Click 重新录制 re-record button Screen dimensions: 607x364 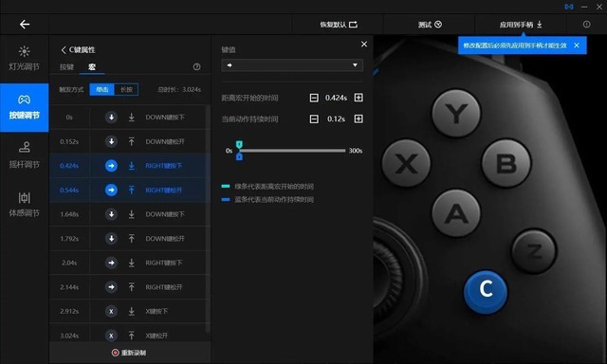pyautogui.click(x=129, y=353)
